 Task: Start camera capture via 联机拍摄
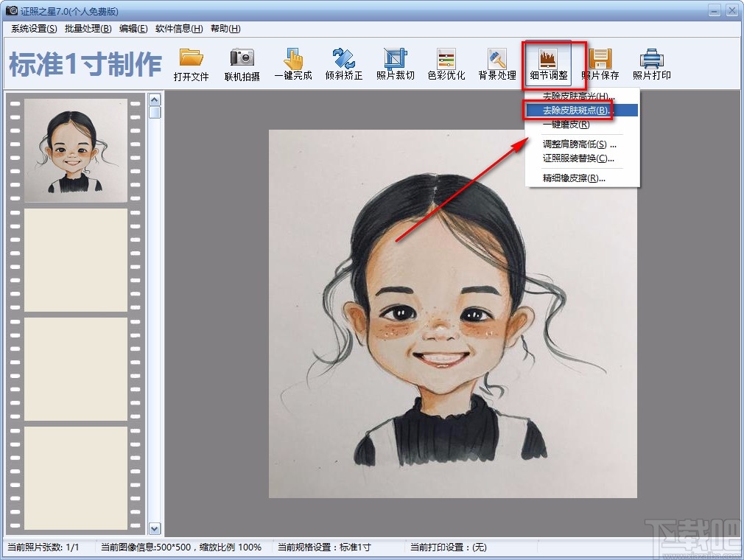(x=242, y=63)
